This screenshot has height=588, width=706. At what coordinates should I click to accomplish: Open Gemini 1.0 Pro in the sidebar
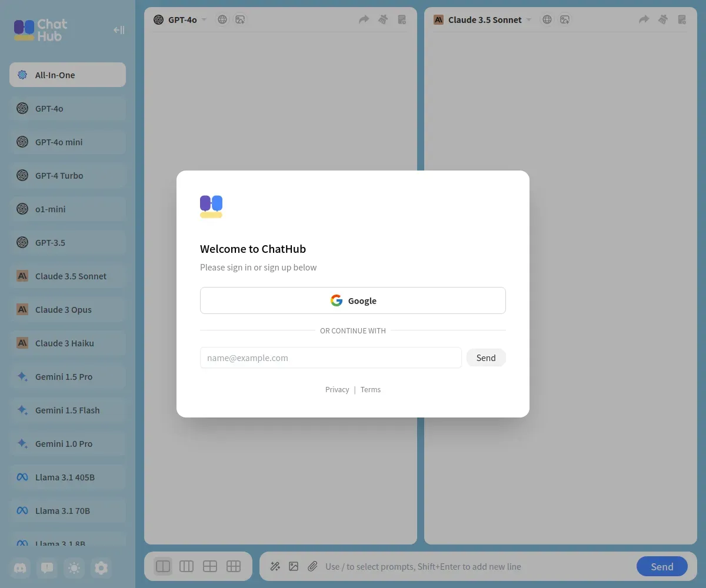tap(68, 443)
